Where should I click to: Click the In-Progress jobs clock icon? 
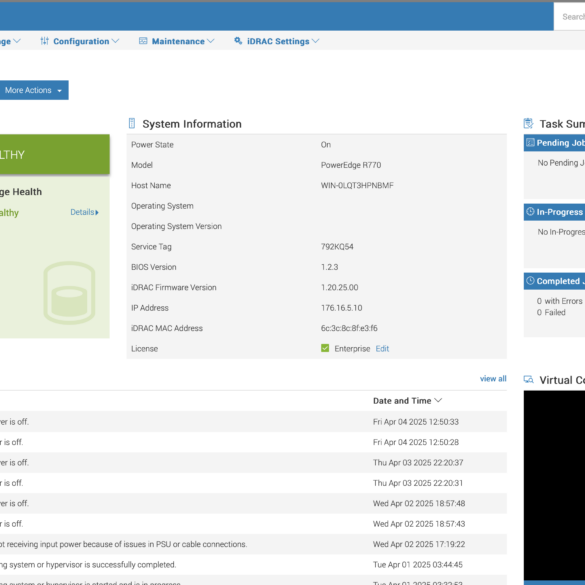tap(530, 212)
